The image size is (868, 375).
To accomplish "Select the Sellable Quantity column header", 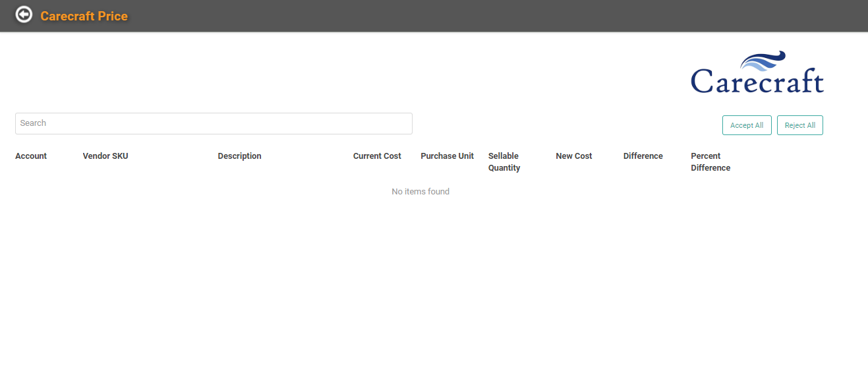I will (x=504, y=162).
